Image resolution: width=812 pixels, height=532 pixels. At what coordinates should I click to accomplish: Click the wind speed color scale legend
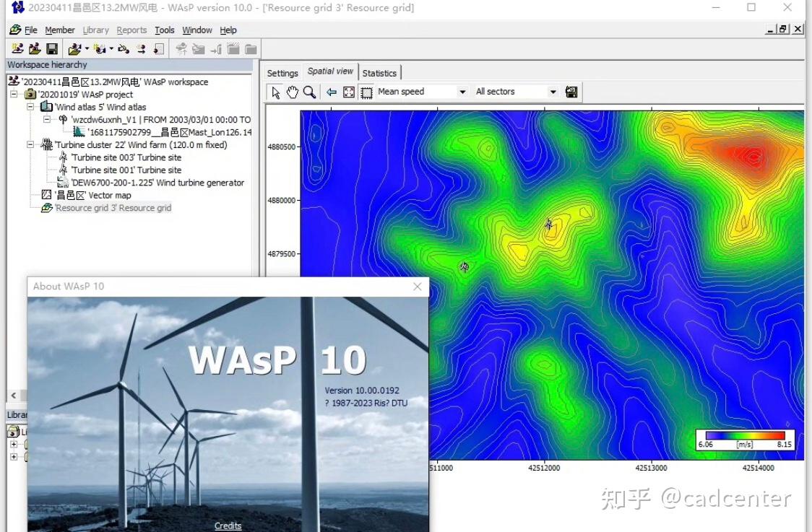tap(746, 439)
